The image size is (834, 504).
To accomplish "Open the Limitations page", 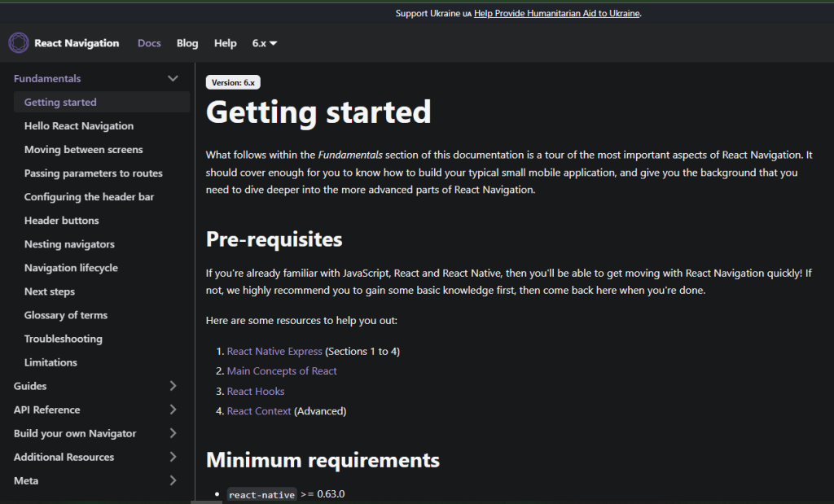I will click(50, 362).
